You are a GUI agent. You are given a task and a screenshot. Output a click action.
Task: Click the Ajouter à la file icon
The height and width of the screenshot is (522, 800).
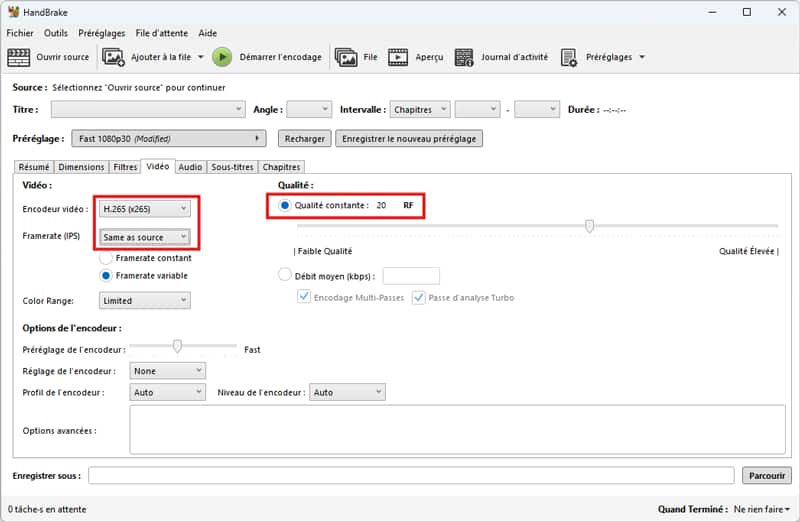114,57
